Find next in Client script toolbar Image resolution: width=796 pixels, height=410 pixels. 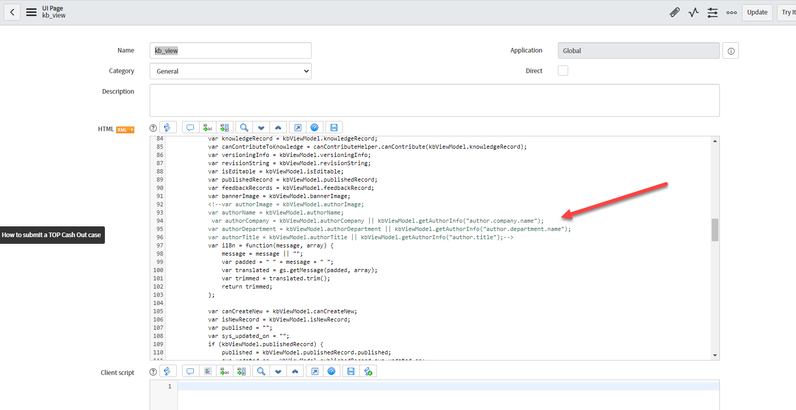pyautogui.click(x=278, y=372)
